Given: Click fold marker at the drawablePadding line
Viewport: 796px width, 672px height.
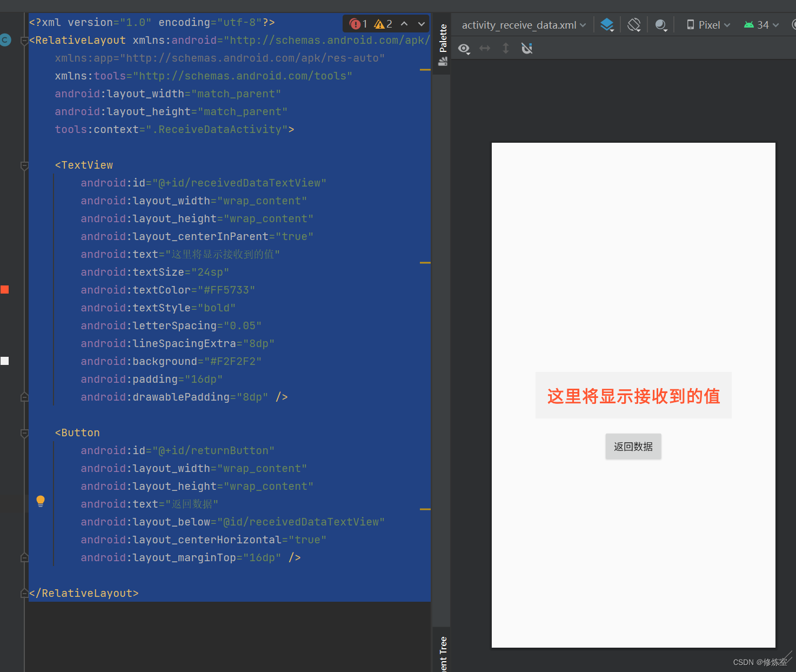Looking at the screenshot, I should pyautogui.click(x=24, y=397).
